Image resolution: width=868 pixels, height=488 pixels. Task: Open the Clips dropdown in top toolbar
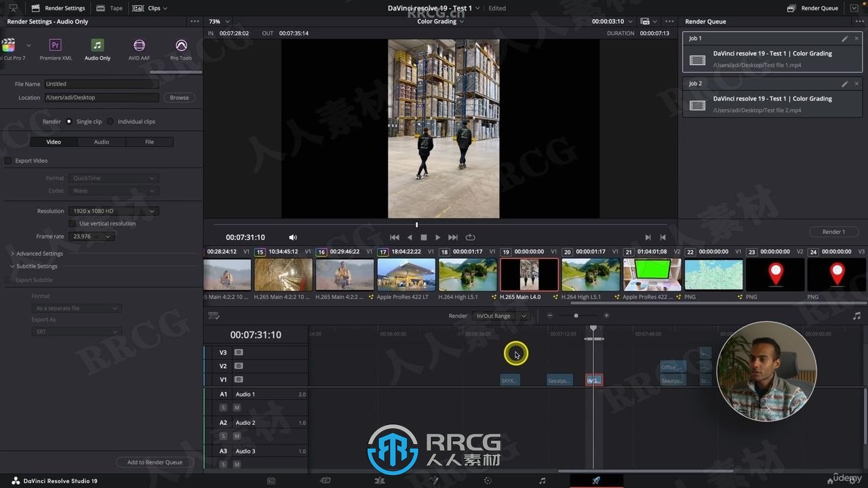[151, 8]
